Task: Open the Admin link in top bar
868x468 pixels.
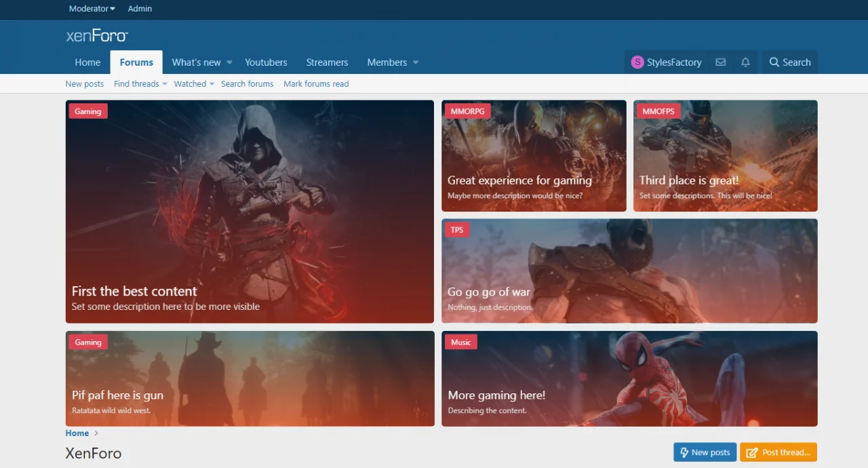Action: [140, 9]
